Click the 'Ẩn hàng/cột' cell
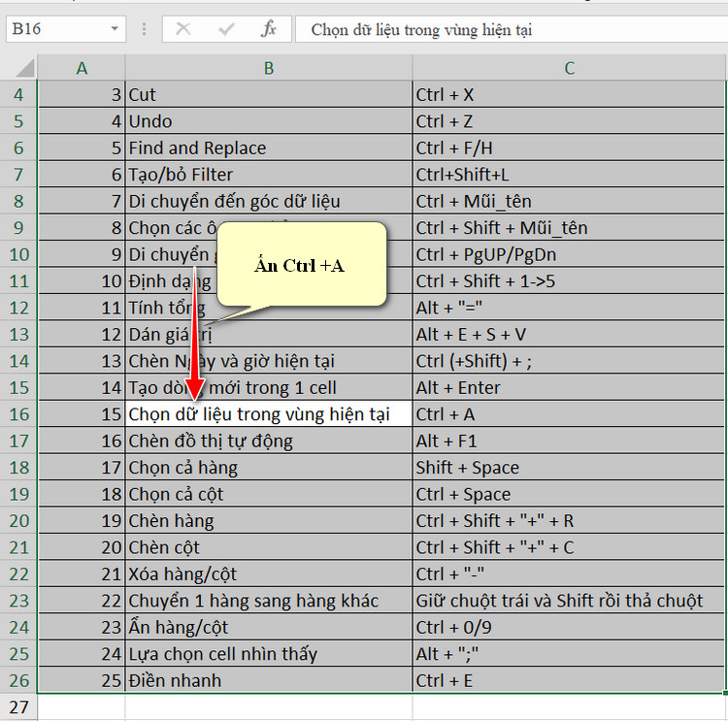 268,627
